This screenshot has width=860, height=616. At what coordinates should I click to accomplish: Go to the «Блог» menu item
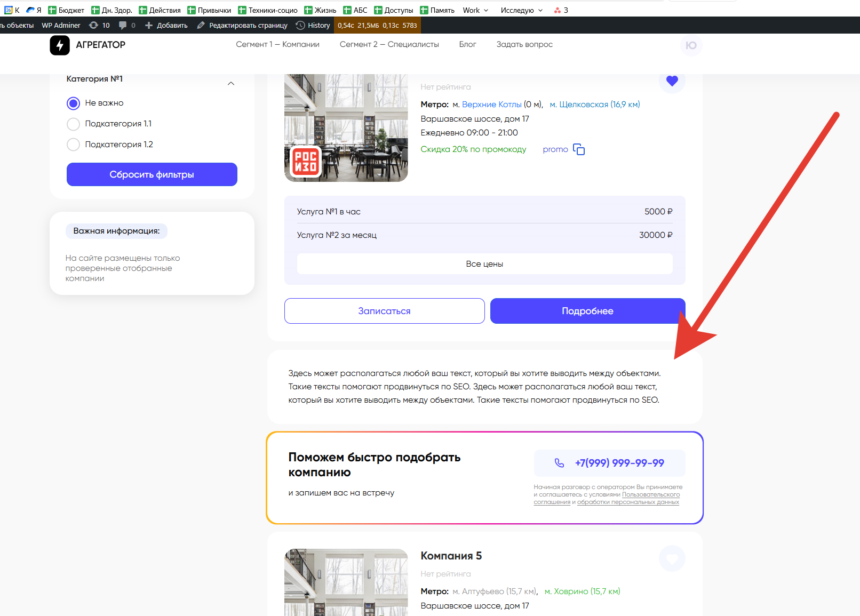pos(467,44)
